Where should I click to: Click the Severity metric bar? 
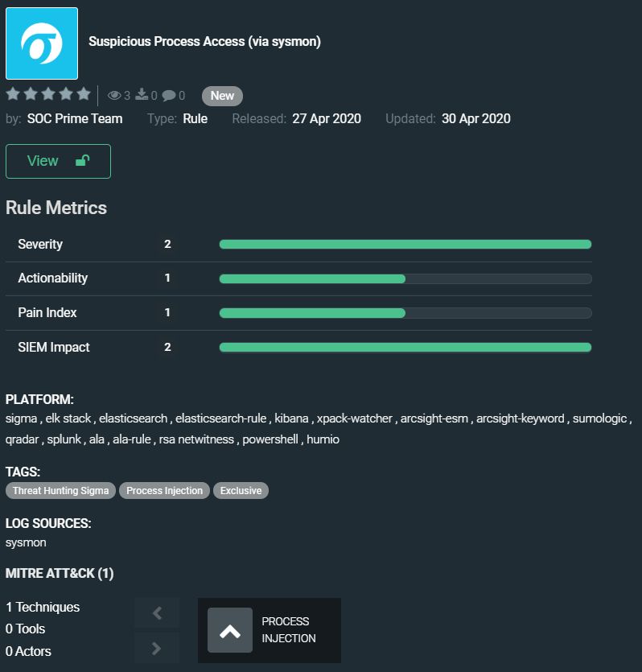(x=405, y=245)
